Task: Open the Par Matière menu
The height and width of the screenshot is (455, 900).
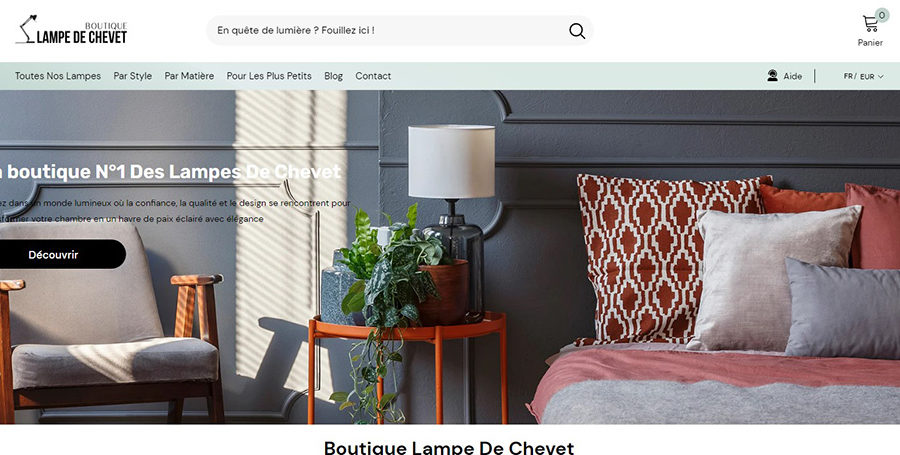Action: coord(189,76)
